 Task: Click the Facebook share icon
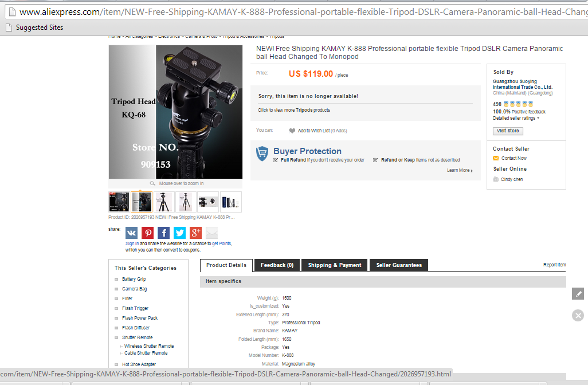click(163, 233)
